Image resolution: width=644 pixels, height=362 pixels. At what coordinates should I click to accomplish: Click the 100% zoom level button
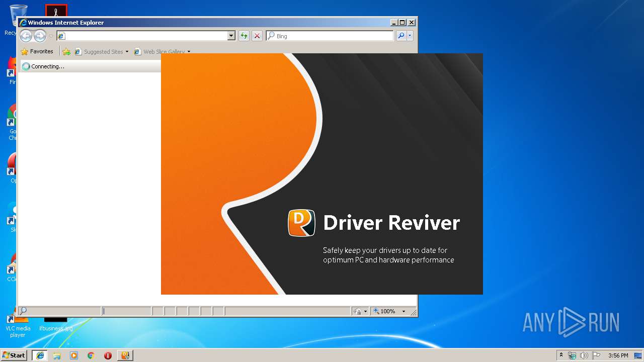coord(385,311)
